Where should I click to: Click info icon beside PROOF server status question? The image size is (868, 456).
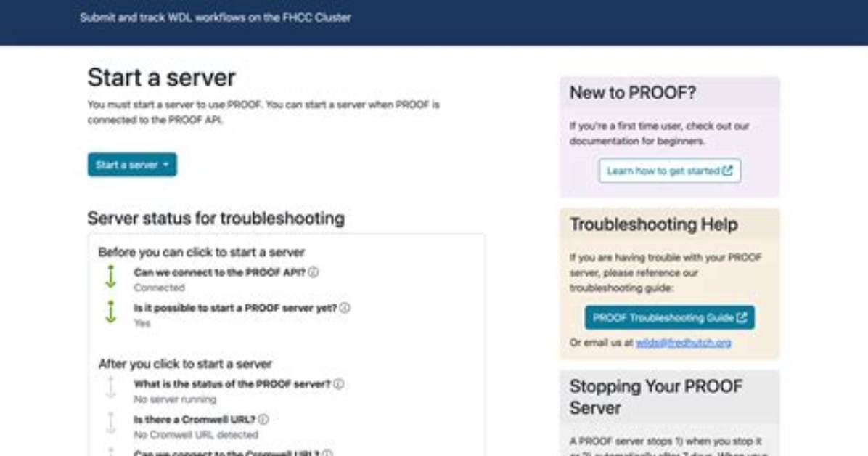point(338,383)
